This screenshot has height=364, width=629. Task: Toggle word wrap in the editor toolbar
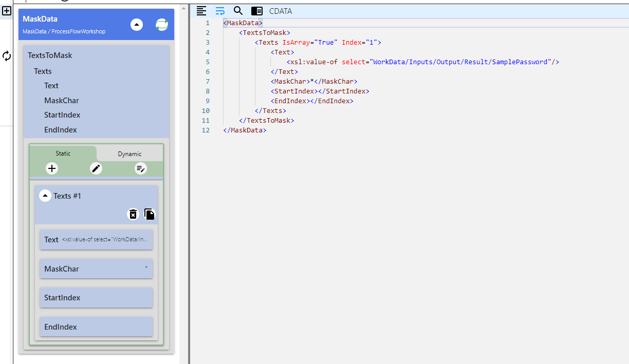(220, 11)
